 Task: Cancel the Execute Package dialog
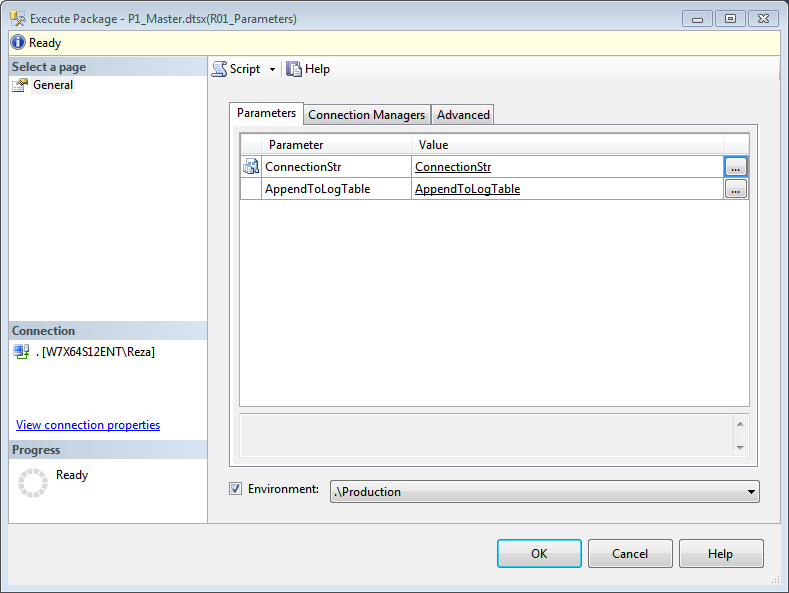pos(630,554)
